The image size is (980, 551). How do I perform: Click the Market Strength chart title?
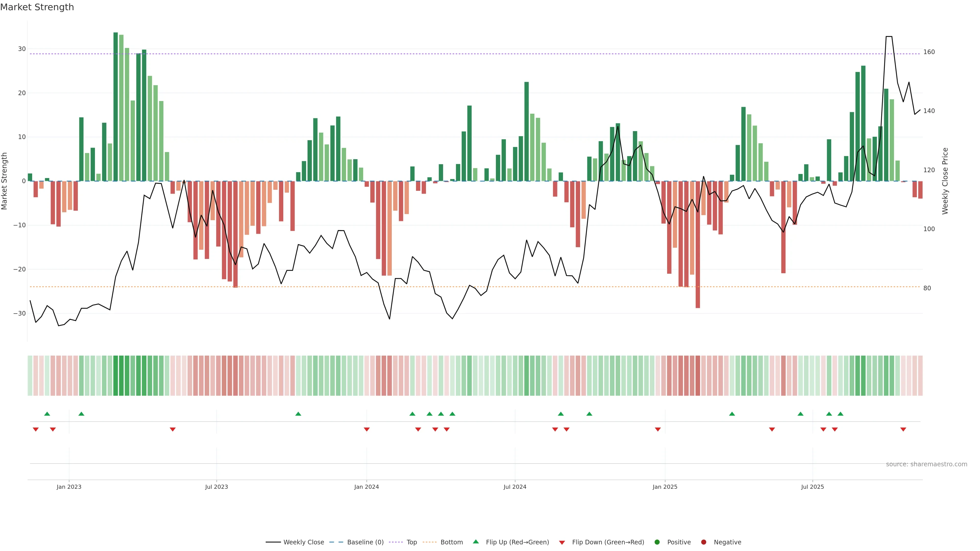pyautogui.click(x=37, y=7)
